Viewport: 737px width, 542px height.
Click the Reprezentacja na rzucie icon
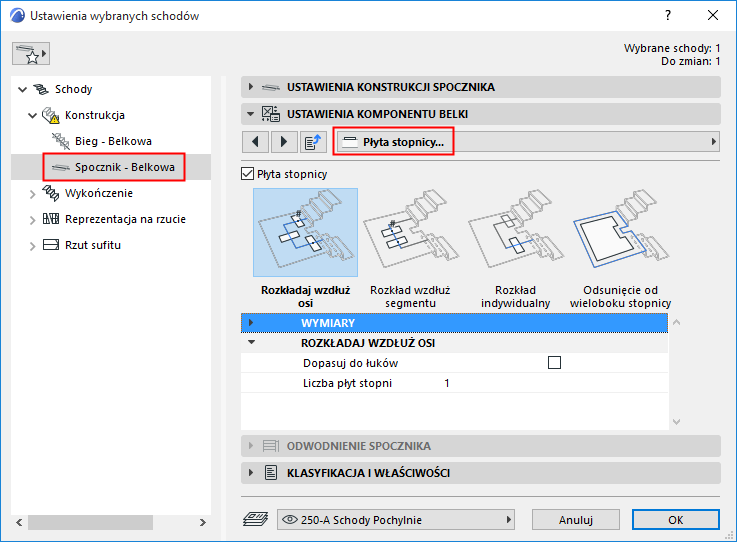point(51,219)
